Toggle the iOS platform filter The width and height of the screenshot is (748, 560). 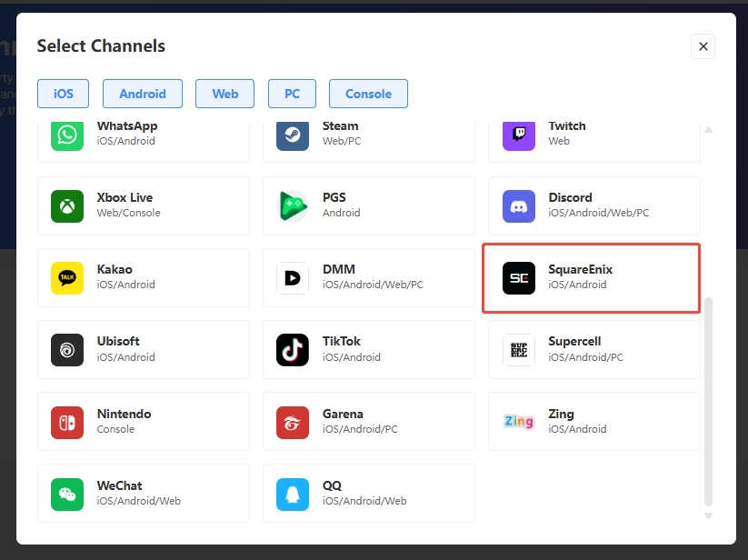click(x=64, y=94)
